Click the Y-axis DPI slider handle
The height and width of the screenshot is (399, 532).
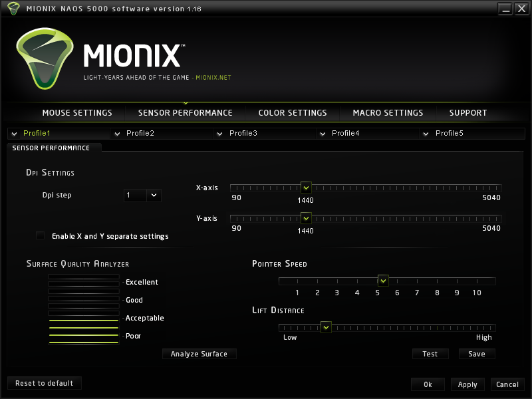306,218
